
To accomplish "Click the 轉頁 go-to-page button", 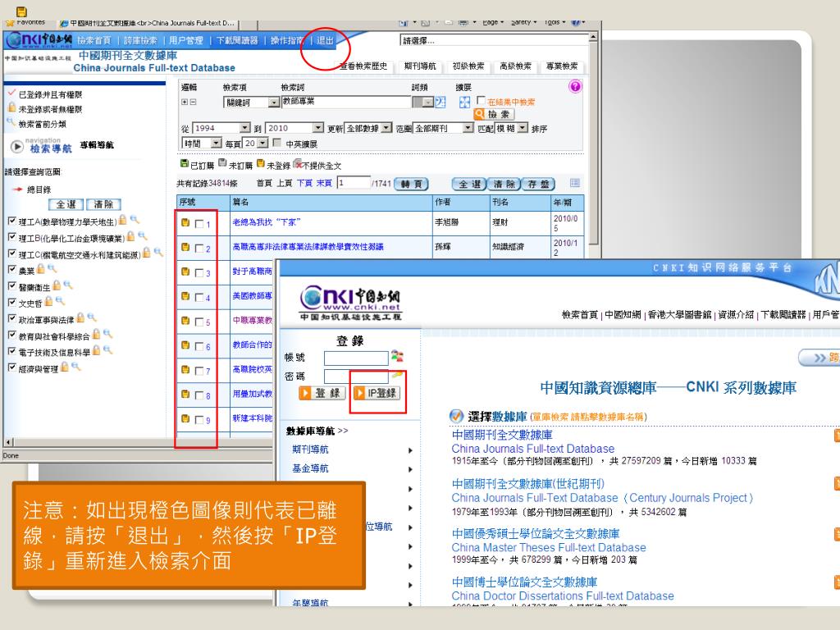I will [412, 184].
